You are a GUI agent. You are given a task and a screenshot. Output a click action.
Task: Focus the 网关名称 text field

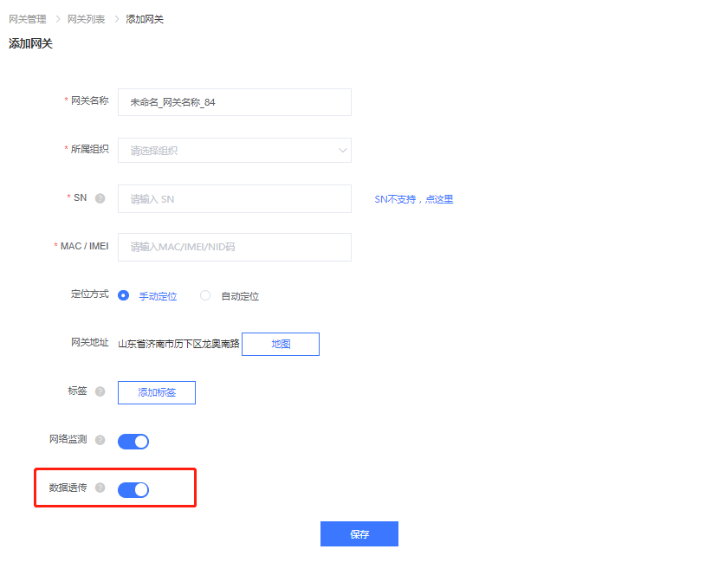235,102
